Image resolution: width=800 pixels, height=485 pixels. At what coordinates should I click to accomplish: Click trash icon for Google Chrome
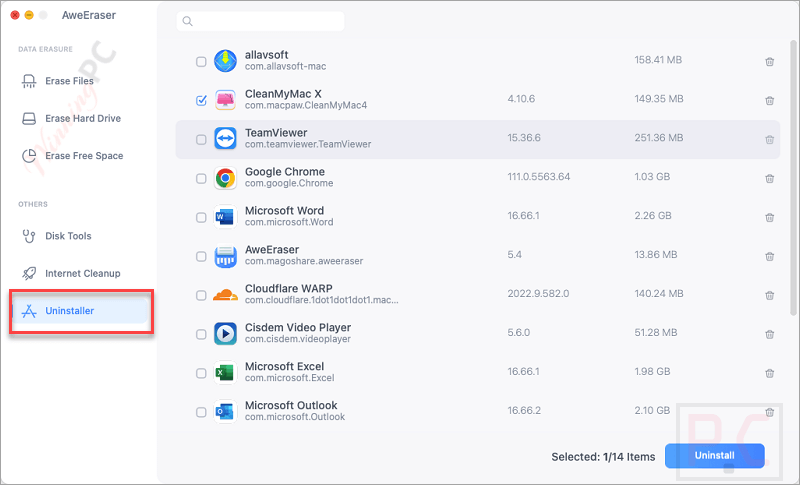tap(769, 178)
